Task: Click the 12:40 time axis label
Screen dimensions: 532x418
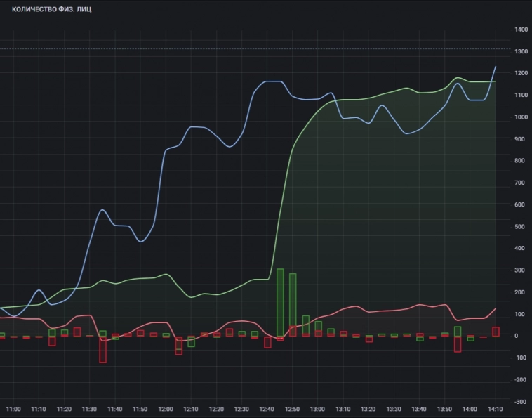Action: pyautogui.click(x=267, y=409)
